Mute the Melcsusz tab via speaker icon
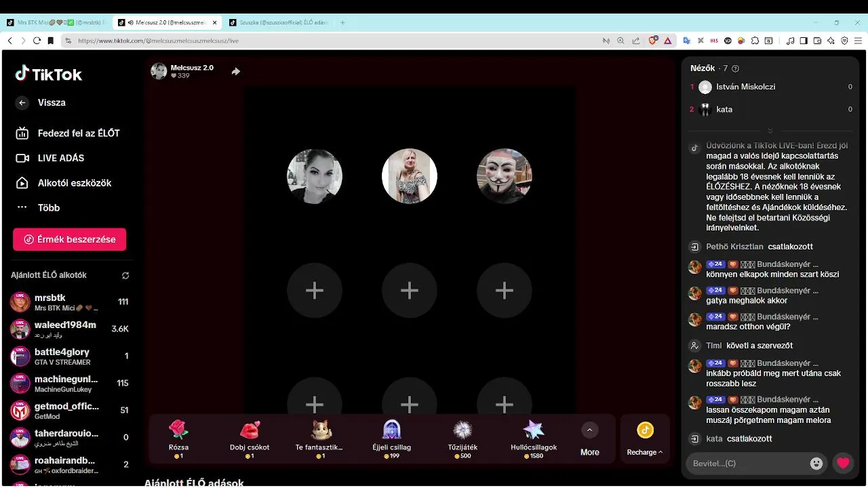The width and height of the screenshot is (868, 488). 130,22
